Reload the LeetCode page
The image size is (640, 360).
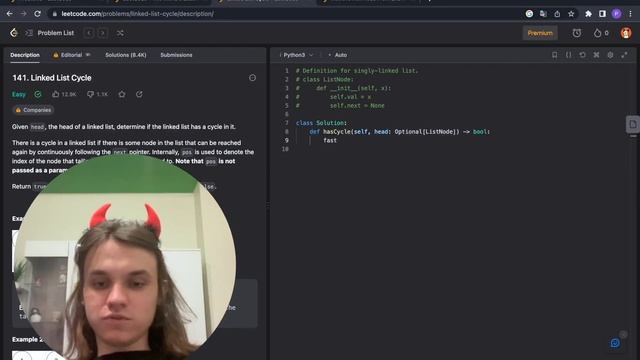[37, 13]
